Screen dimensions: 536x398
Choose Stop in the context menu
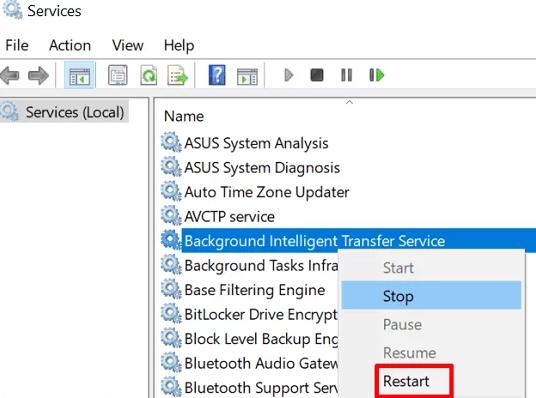tap(431, 296)
